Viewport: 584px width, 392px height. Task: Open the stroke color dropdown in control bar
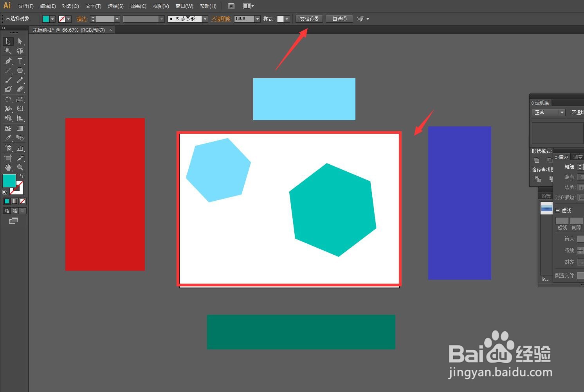(69, 19)
